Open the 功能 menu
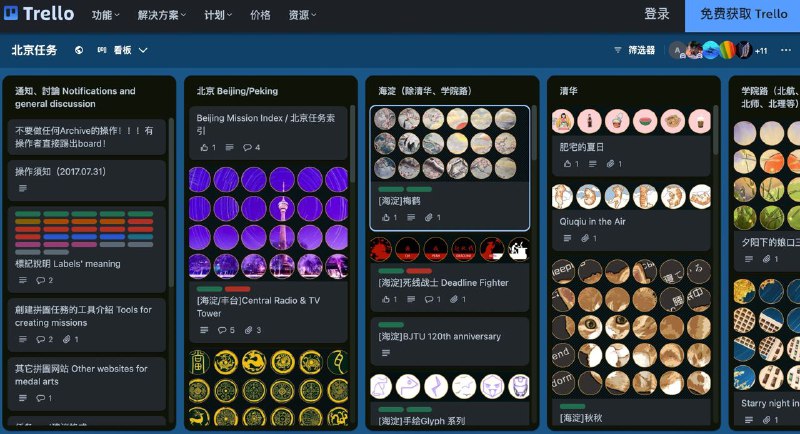Image resolution: width=800 pixels, height=434 pixels. [x=106, y=15]
